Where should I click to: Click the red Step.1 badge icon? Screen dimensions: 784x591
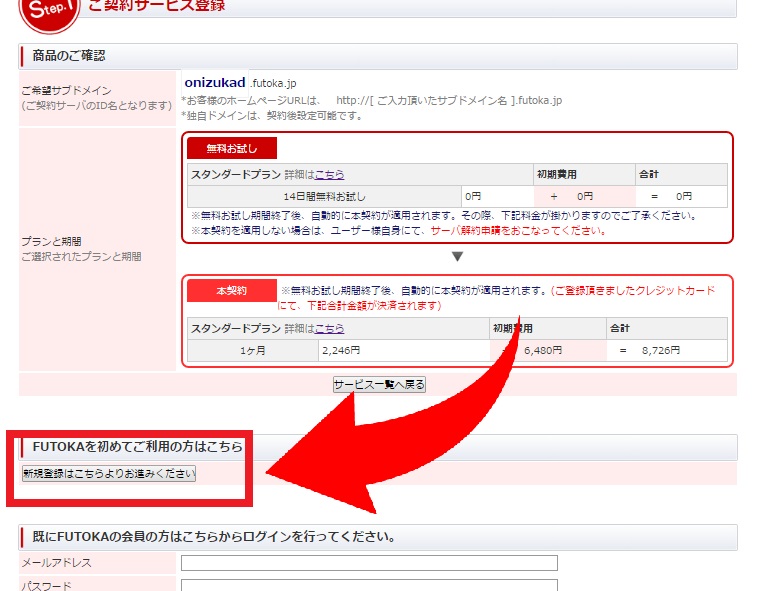49,8
